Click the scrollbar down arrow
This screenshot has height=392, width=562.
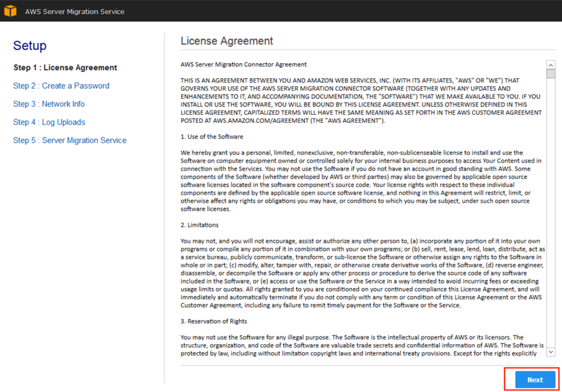pos(551,352)
